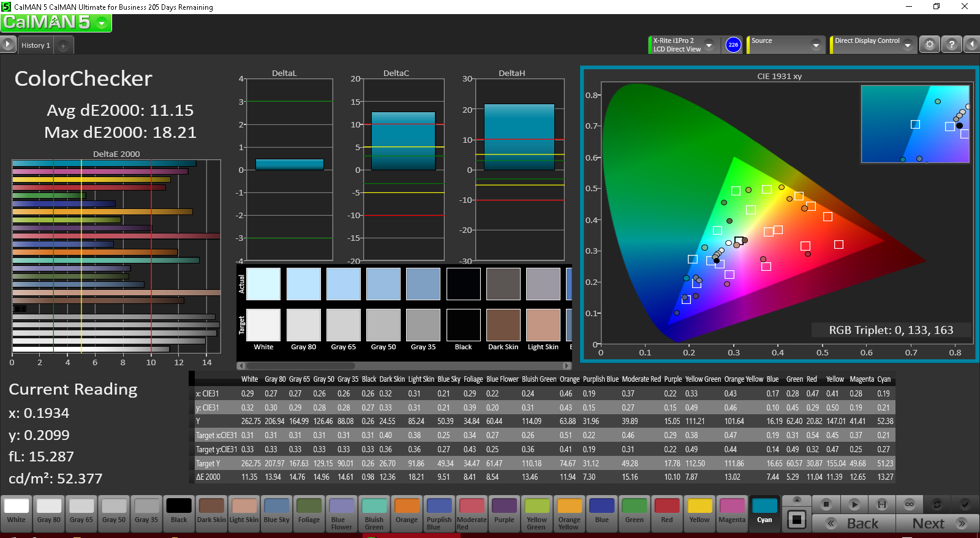Select the Gray 65 patch button
The image size is (980, 538).
pyautogui.click(x=81, y=513)
